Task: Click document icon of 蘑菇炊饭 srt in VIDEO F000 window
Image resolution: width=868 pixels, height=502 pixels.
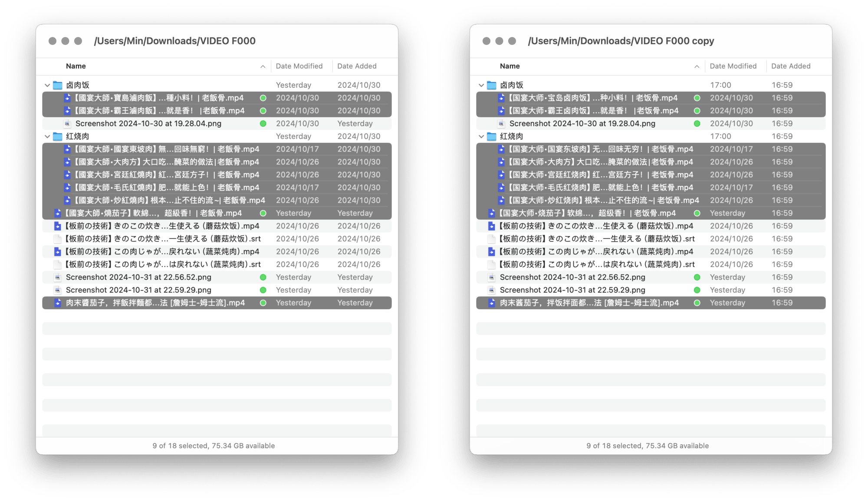Action: 57,239
